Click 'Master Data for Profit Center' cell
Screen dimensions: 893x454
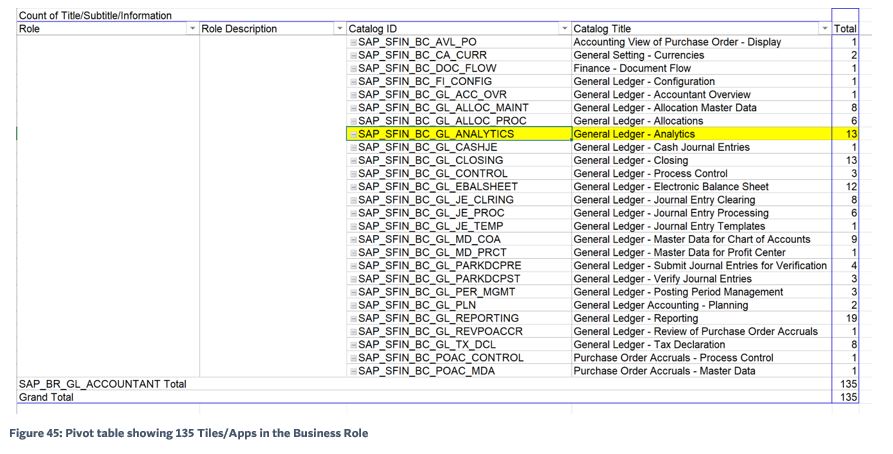coord(702,252)
